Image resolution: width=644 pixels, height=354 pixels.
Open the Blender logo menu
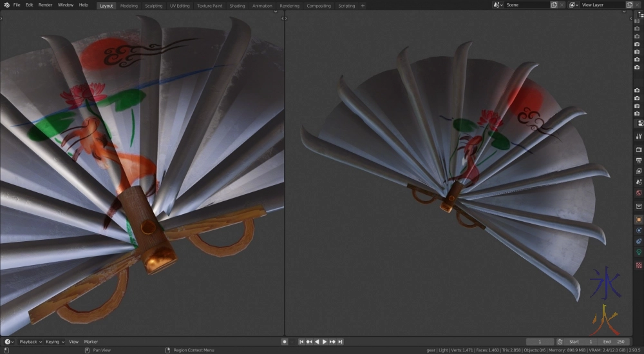point(6,5)
